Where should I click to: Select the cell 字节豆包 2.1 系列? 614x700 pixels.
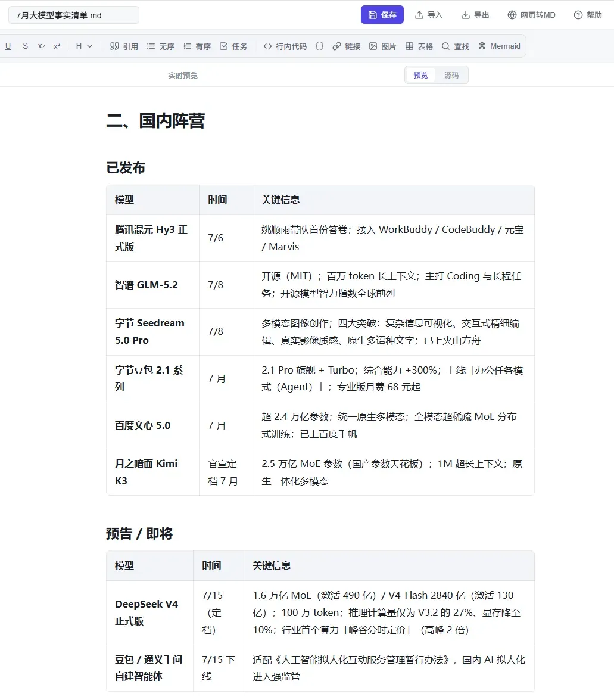[x=152, y=378]
